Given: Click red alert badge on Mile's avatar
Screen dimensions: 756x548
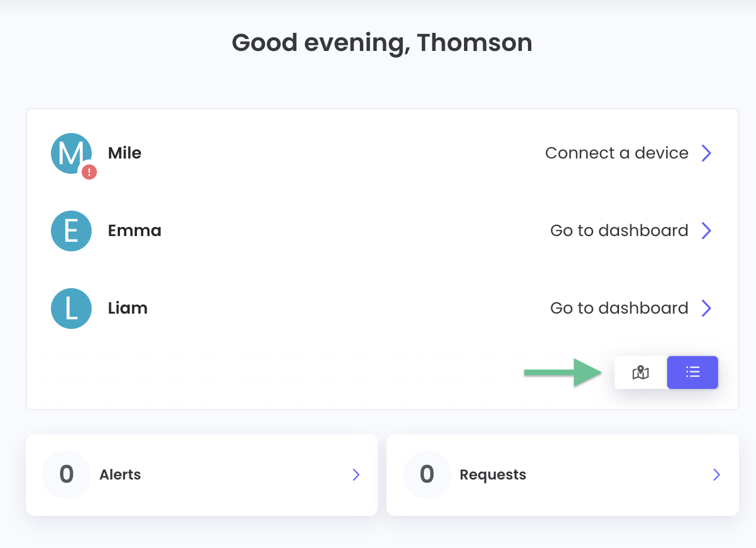Looking at the screenshot, I should click(89, 172).
